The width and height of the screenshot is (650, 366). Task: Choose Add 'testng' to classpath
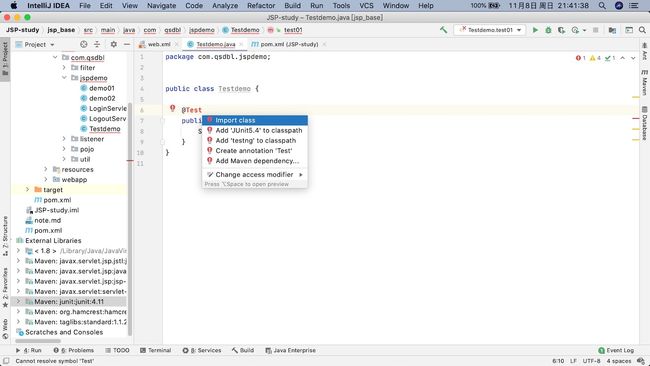point(255,141)
